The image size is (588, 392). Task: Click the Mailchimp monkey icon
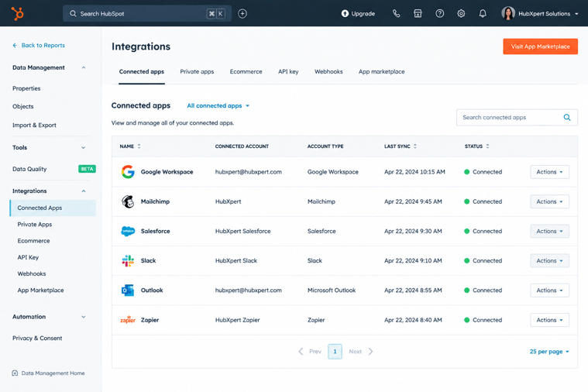click(128, 201)
